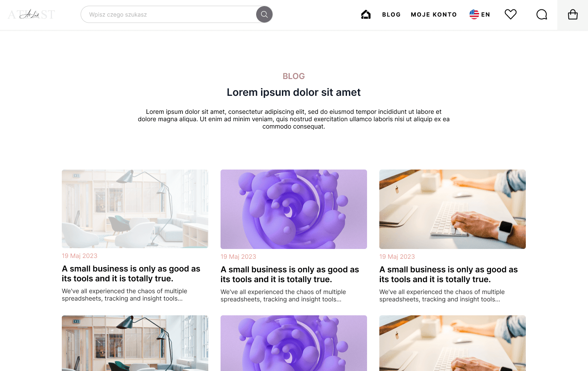This screenshot has height=371, width=588.
Task: Click the US flag language icon
Action: click(x=474, y=14)
